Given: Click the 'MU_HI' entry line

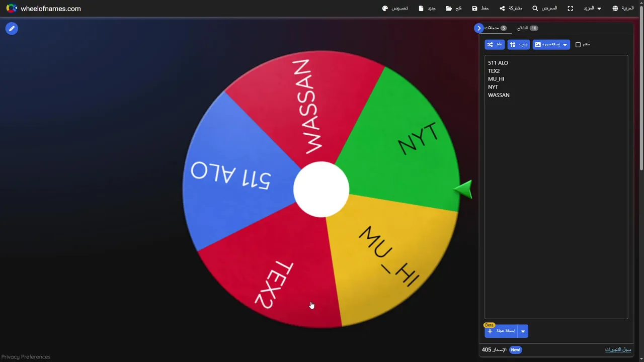Looking at the screenshot, I should [496, 79].
